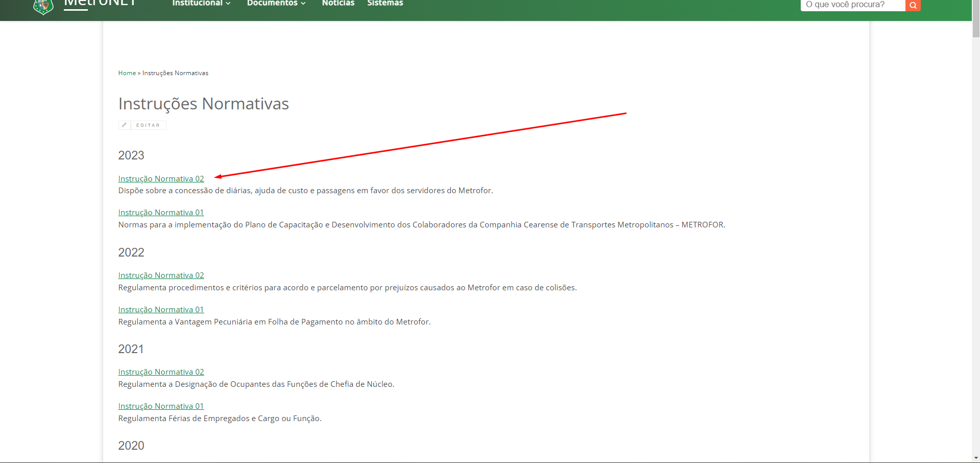The height and width of the screenshot is (463, 980).
Task: Click the '2021' year heading
Action: pyautogui.click(x=131, y=349)
